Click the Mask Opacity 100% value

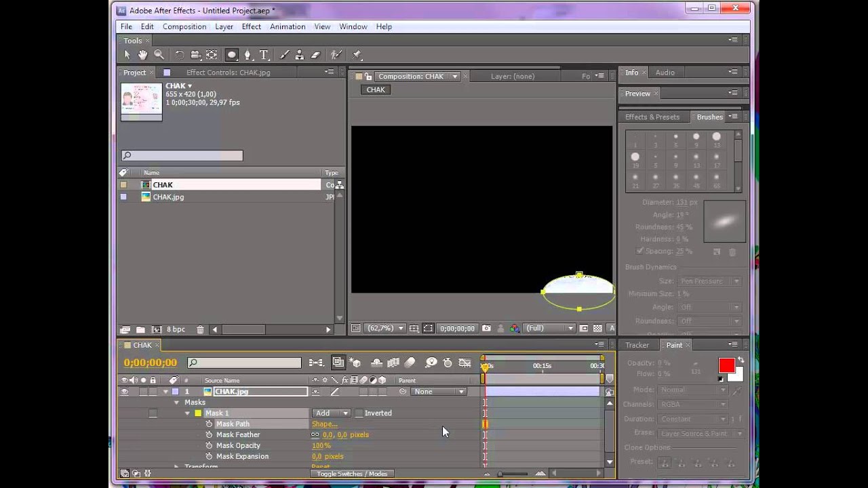click(321, 446)
